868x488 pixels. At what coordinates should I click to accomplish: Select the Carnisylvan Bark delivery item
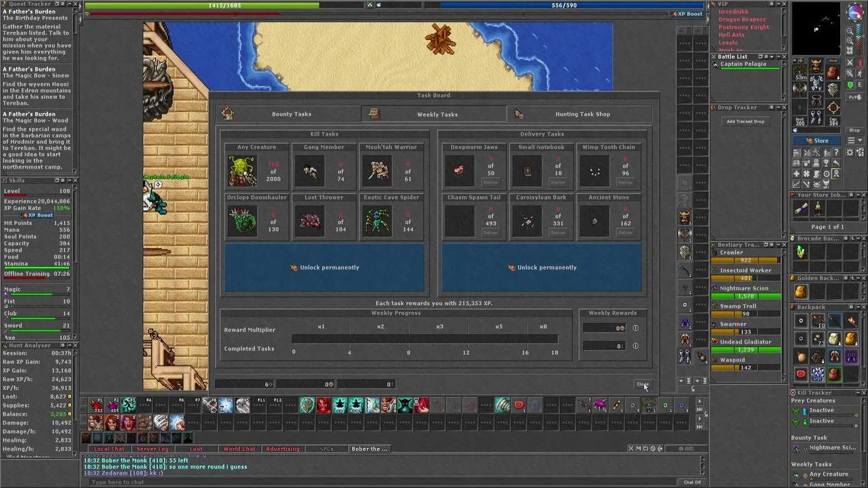pos(527,221)
